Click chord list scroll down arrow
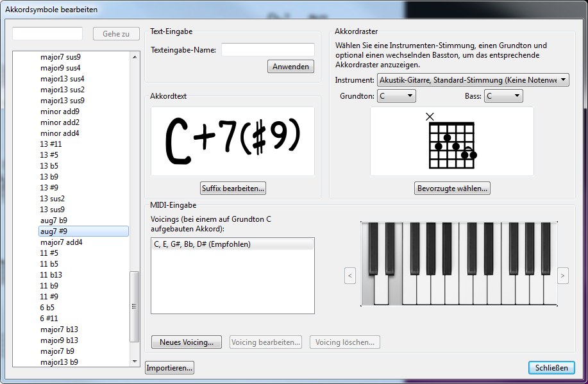Viewport: 588px width, 384px height. 135,362
